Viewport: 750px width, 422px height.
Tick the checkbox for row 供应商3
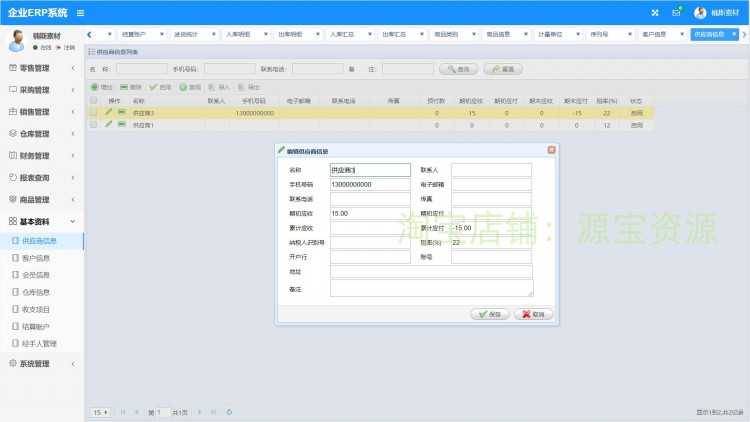(94, 112)
